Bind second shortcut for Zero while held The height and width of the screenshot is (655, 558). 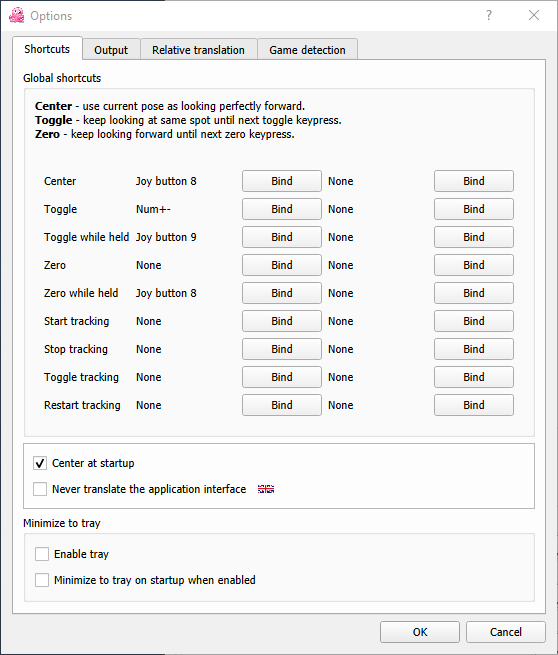click(474, 293)
